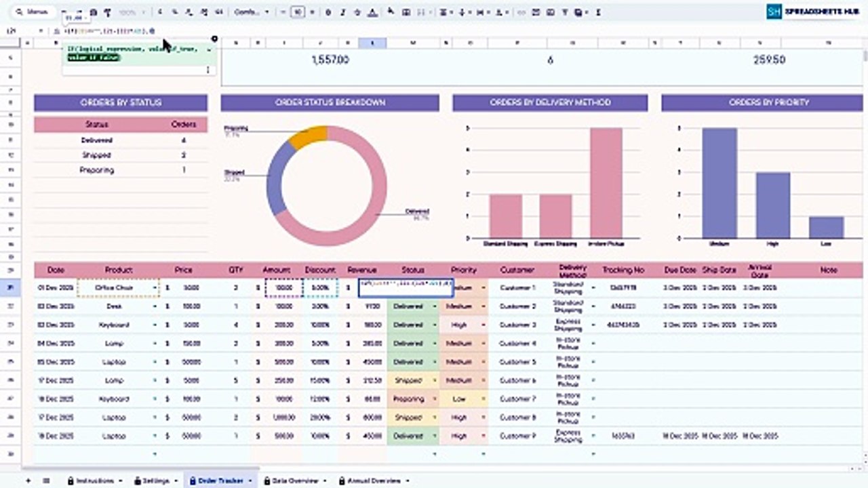Switch to the Settings sheet tab
The image size is (868, 488).
(x=156, y=480)
